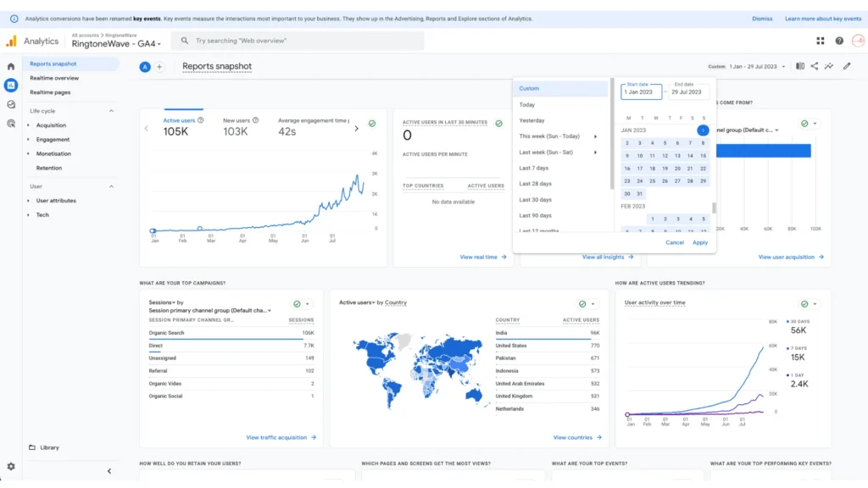868x488 pixels.
Task: Open the Advertising icon in left rail
Action: click(10, 124)
